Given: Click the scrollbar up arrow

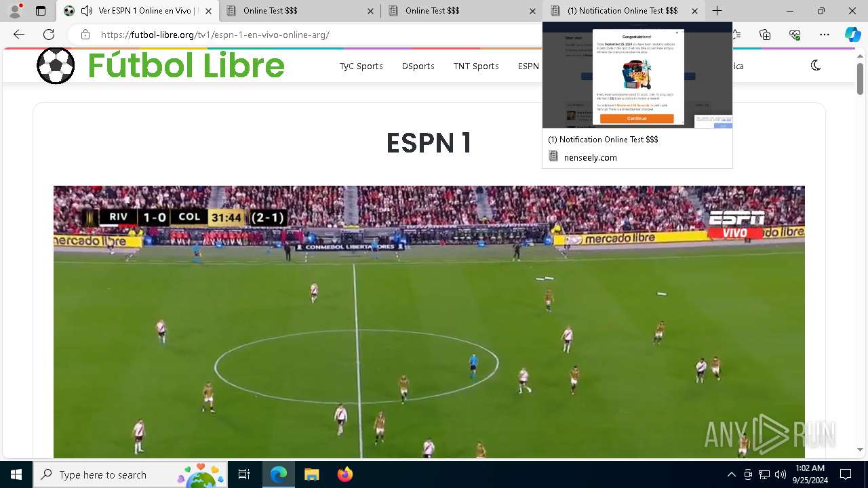Looking at the screenshot, I should click(860, 55).
